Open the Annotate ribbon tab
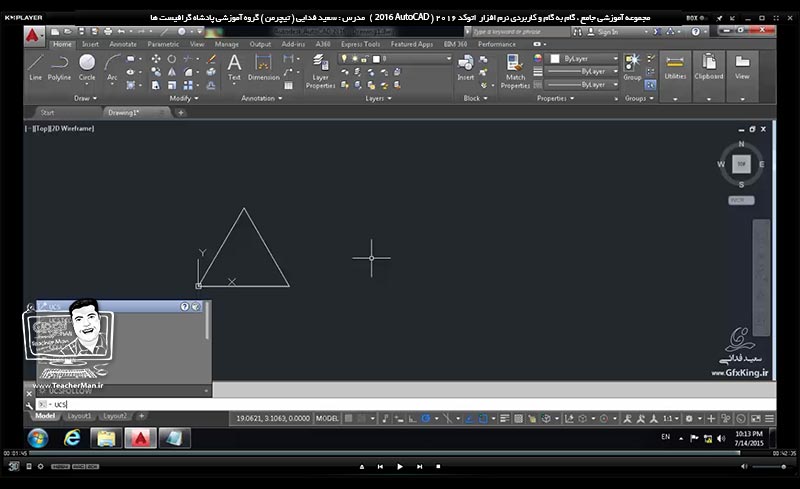The height and width of the screenshot is (489, 800). click(122, 44)
